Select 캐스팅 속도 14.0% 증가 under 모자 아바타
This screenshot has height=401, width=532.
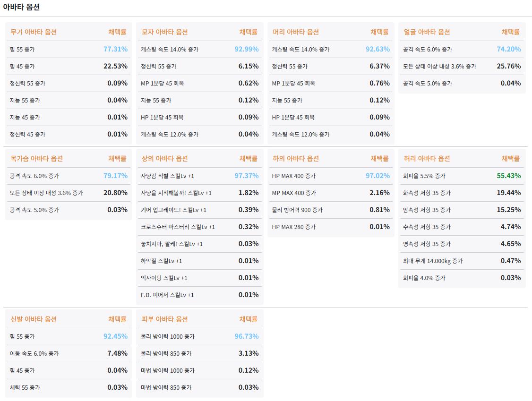point(170,49)
